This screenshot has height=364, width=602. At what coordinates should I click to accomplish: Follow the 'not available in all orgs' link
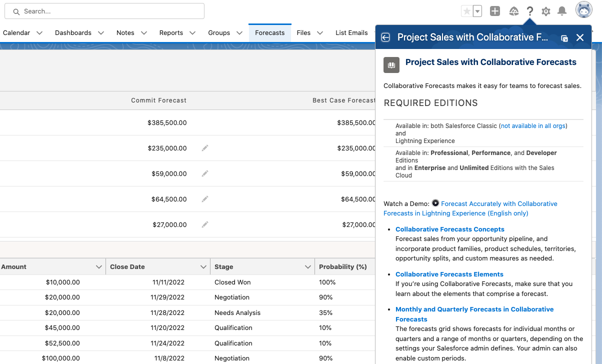pyautogui.click(x=533, y=125)
